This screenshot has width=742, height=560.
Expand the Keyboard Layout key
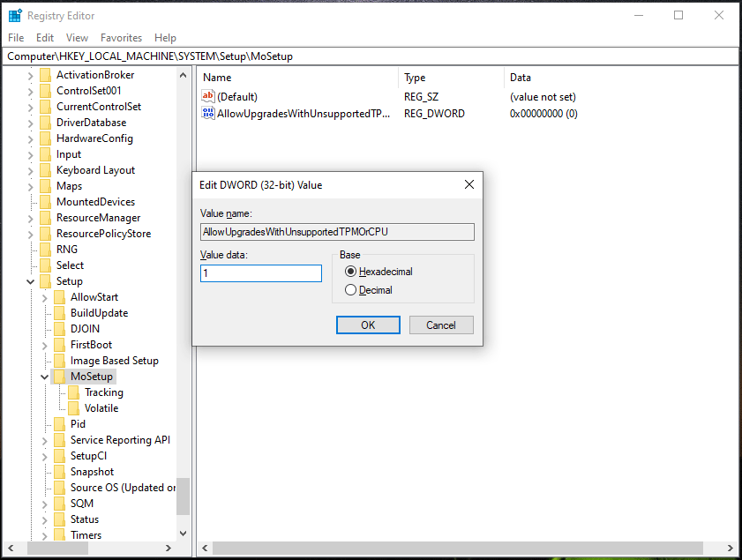click(31, 171)
